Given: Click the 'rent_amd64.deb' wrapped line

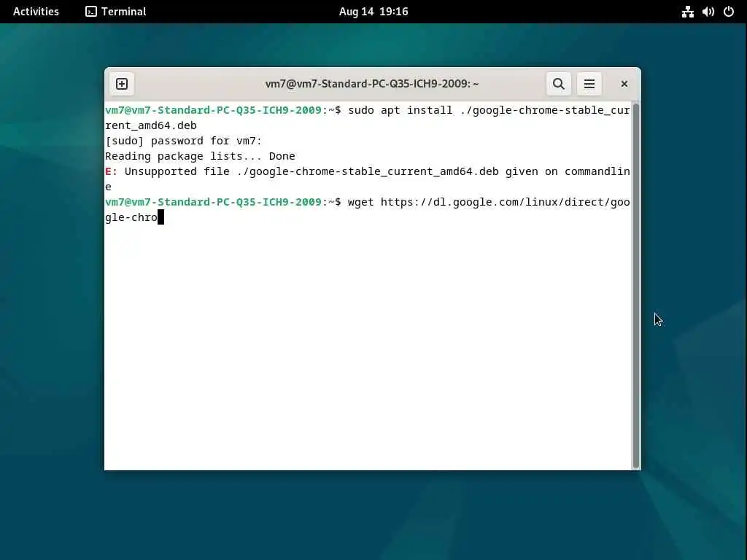Looking at the screenshot, I should pyautogui.click(x=151, y=125).
